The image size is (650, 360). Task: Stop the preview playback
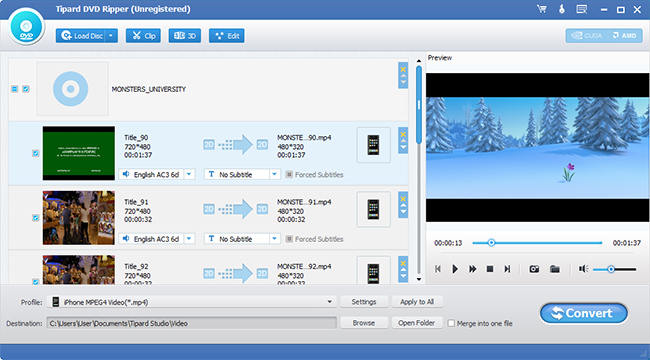click(490, 269)
